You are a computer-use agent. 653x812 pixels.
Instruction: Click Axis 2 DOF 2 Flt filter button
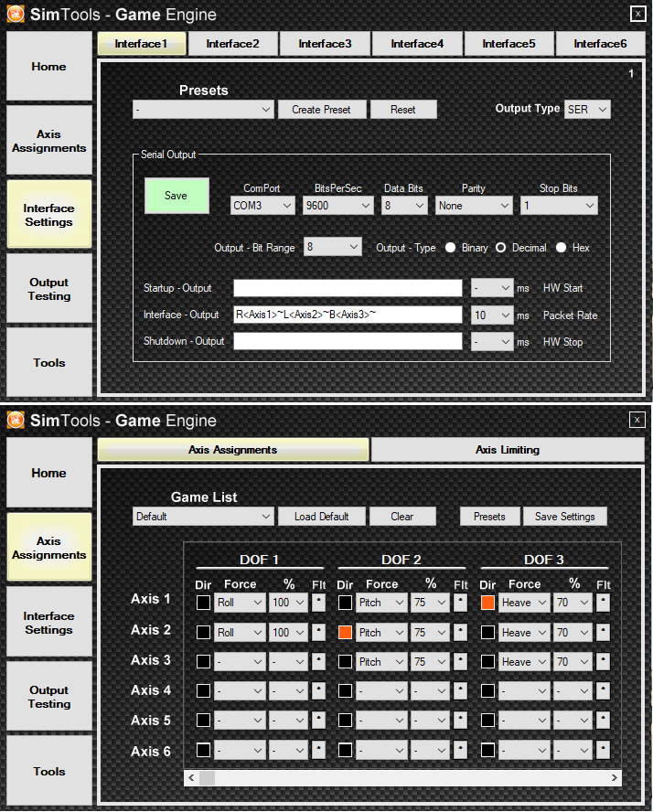[460, 632]
